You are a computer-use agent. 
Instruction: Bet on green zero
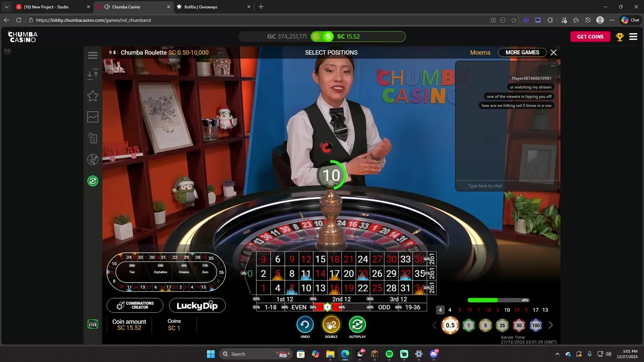point(250,274)
